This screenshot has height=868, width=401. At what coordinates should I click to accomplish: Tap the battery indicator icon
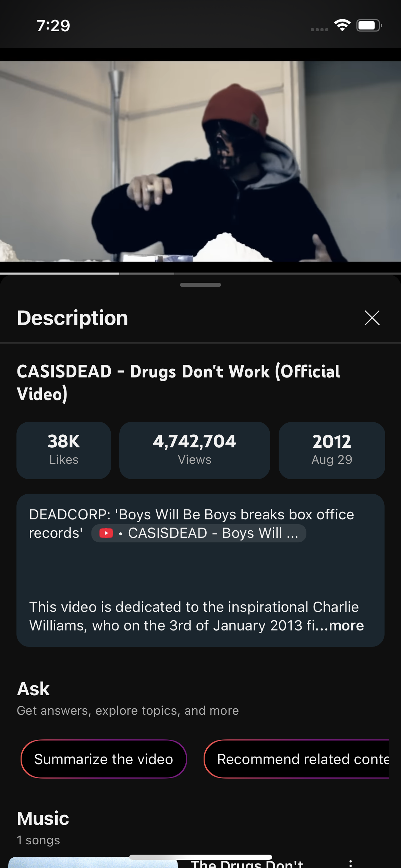click(369, 25)
